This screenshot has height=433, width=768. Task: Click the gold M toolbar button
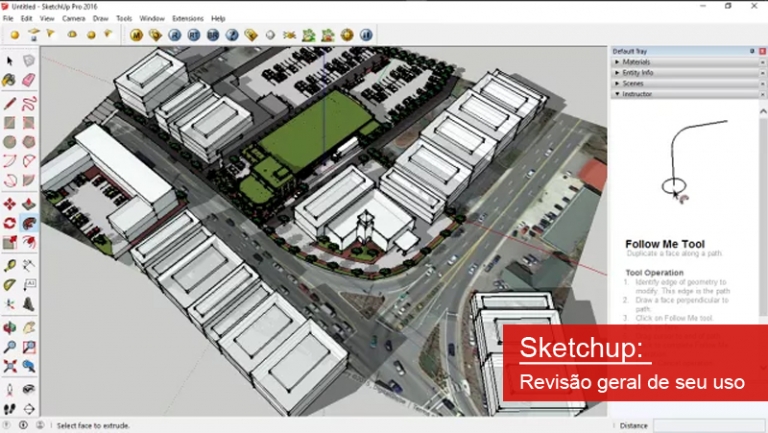tap(136, 35)
